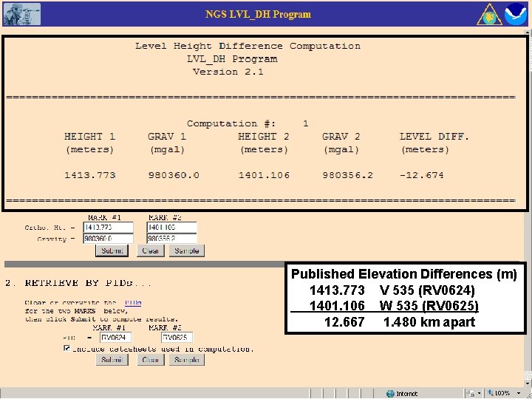Click the surveyor logo image in header
The width and height of the screenshot is (532, 399).
point(22,14)
